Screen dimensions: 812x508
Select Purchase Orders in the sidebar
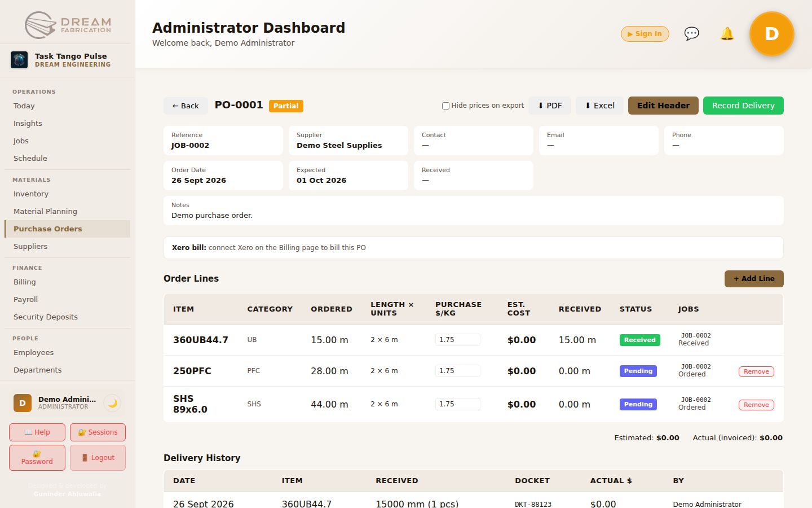click(x=67, y=229)
